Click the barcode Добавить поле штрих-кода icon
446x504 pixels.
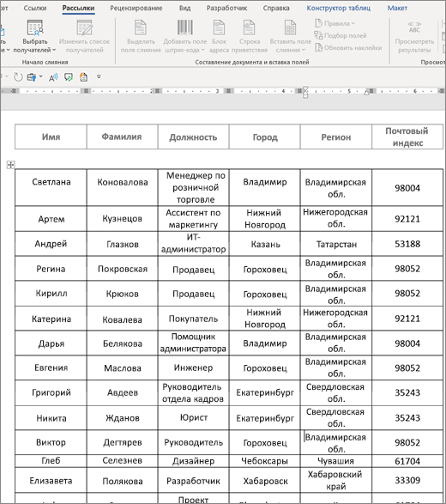point(185,27)
